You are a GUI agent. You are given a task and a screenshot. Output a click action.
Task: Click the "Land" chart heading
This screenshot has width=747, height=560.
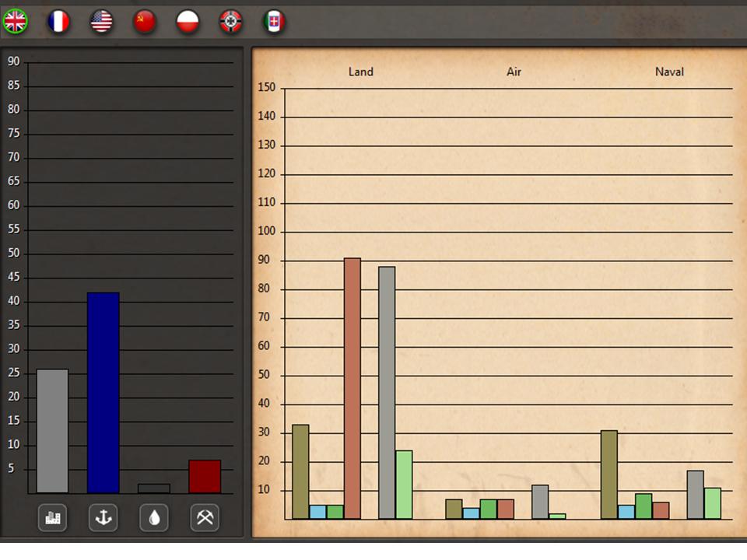click(360, 72)
